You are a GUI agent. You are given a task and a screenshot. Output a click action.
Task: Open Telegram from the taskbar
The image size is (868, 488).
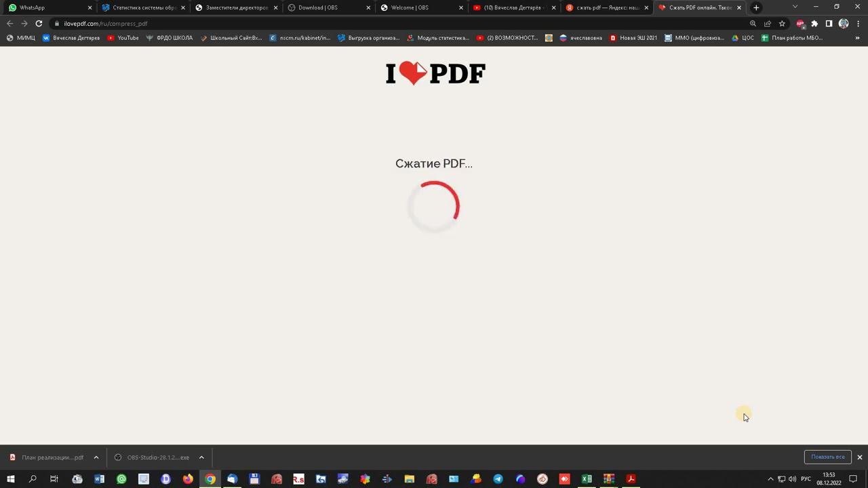point(498,479)
